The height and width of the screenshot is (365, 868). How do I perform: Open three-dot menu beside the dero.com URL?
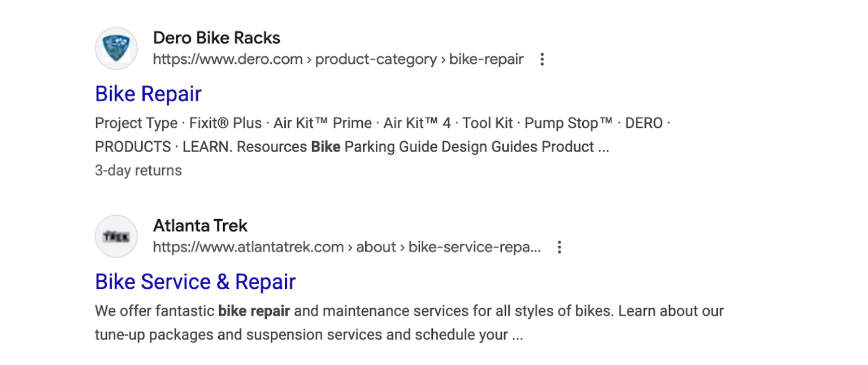pos(542,59)
